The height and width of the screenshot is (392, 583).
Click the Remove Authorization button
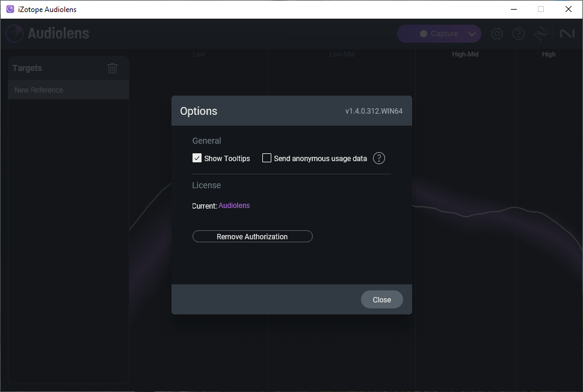pos(253,236)
